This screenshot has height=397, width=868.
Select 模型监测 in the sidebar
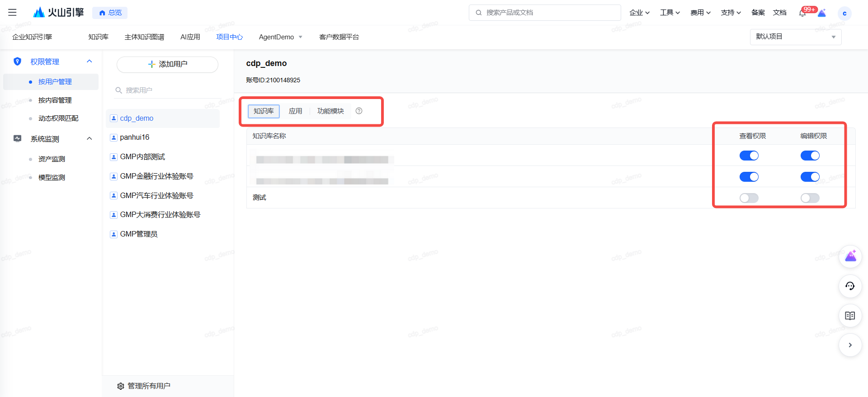coord(51,178)
